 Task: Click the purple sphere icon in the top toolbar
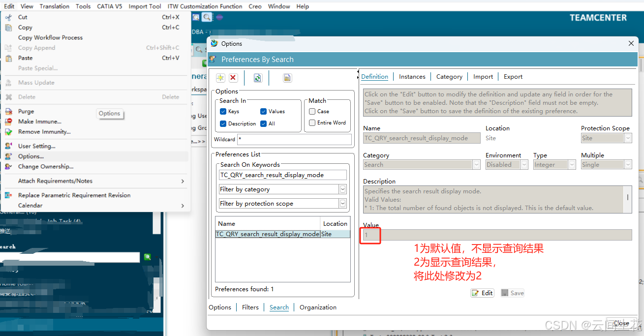(219, 17)
